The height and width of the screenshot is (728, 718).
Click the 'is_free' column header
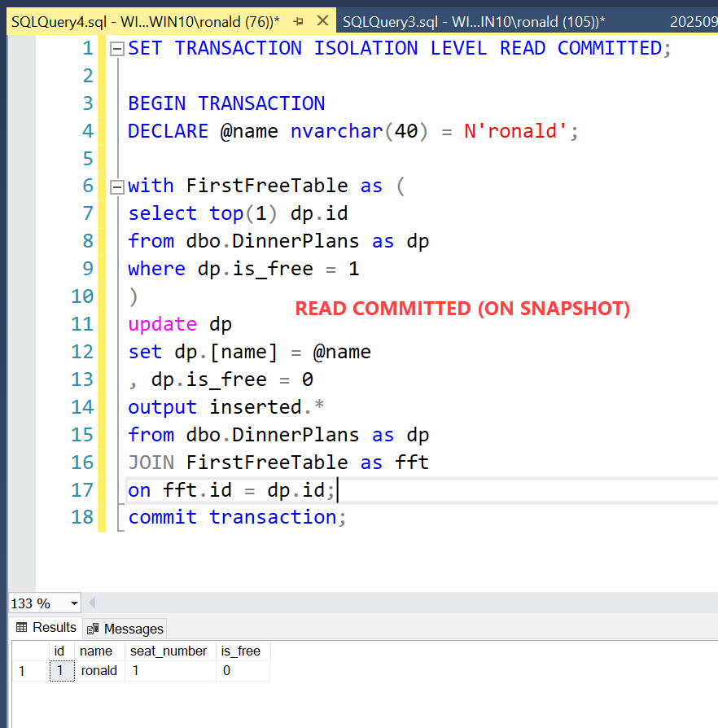tap(241, 651)
